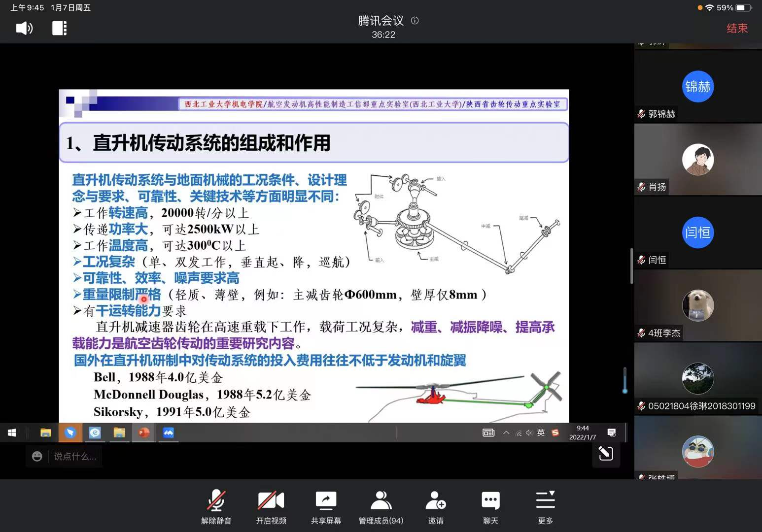Select participant 郭锦赫 video tile

point(697,87)
